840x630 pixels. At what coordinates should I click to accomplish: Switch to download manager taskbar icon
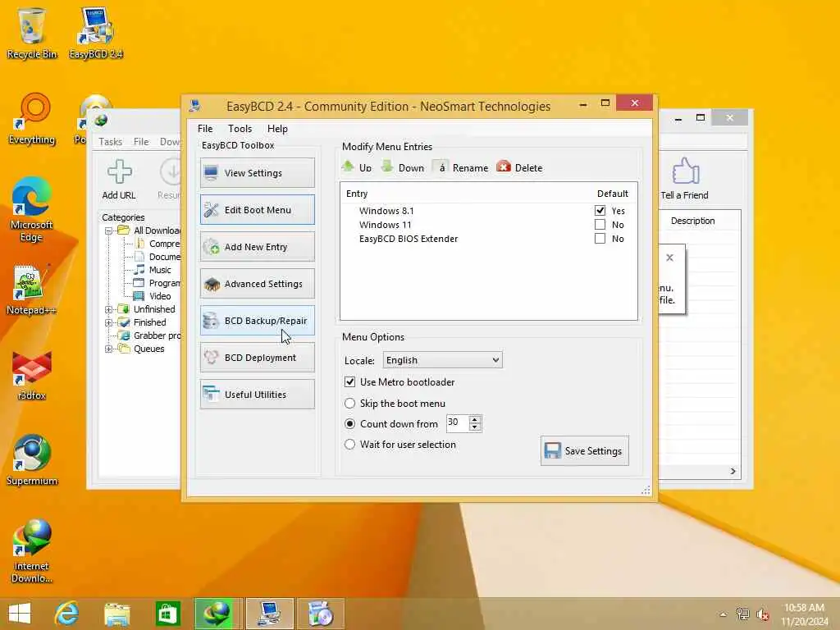point(217,614)
